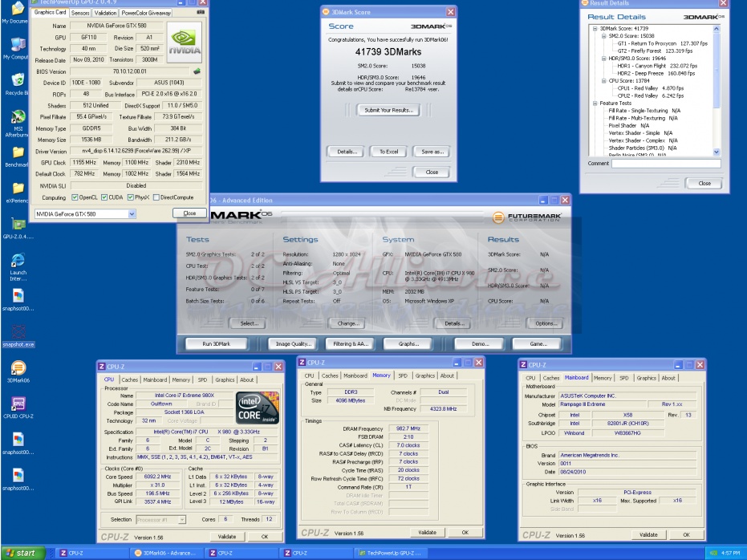Screen dimensions: 747x560
Task: Launch the 3DMark06 desktop shortcut
Action: [x=18, y=367]
